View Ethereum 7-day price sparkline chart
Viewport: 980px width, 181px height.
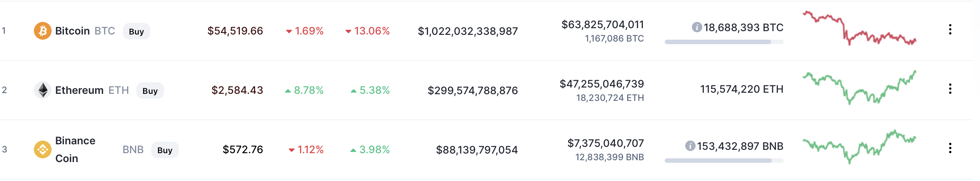coord(859,88)
